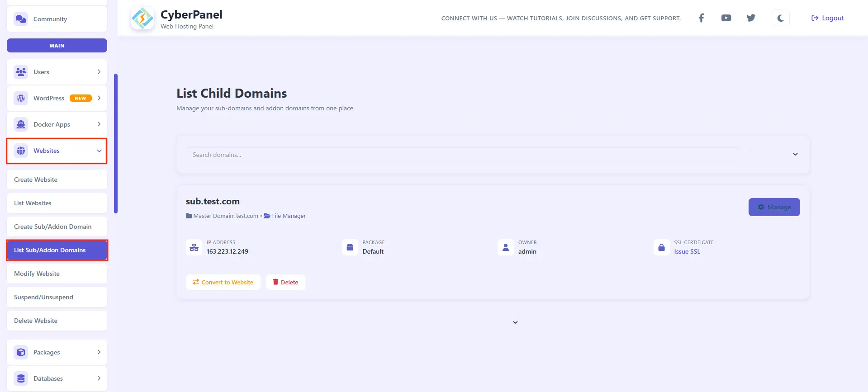Click the Master Domain: test.com text
Viewport: 868px width, 392px height.
pyautogui.click(x=226, y=216)
